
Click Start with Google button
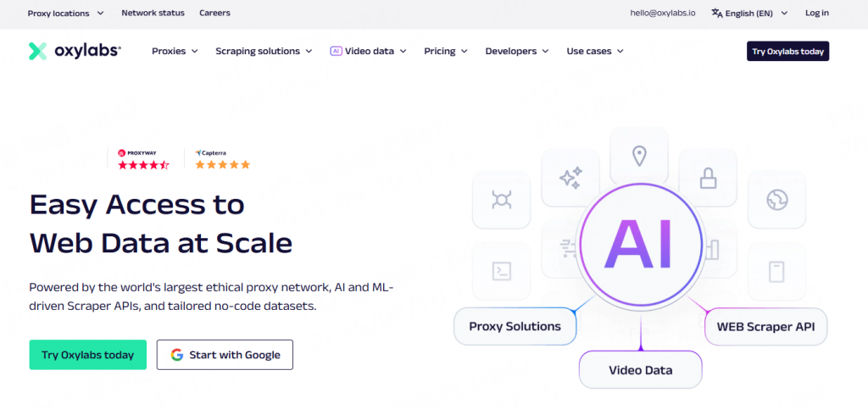pyautogui.click(x=225, y=355)
